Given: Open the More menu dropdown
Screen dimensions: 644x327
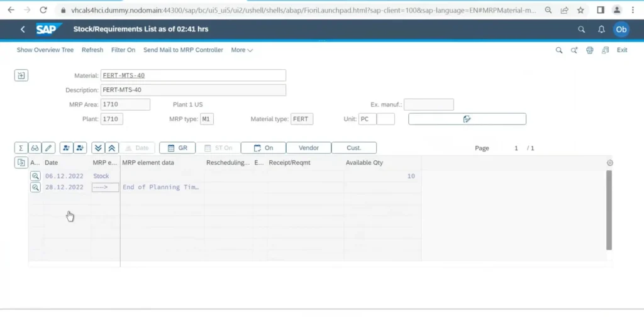Looking at the screenshot, I should [x=242, y=50].
